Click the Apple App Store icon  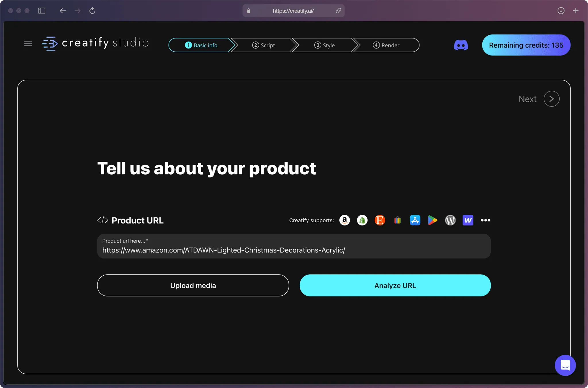pos(415,220)
